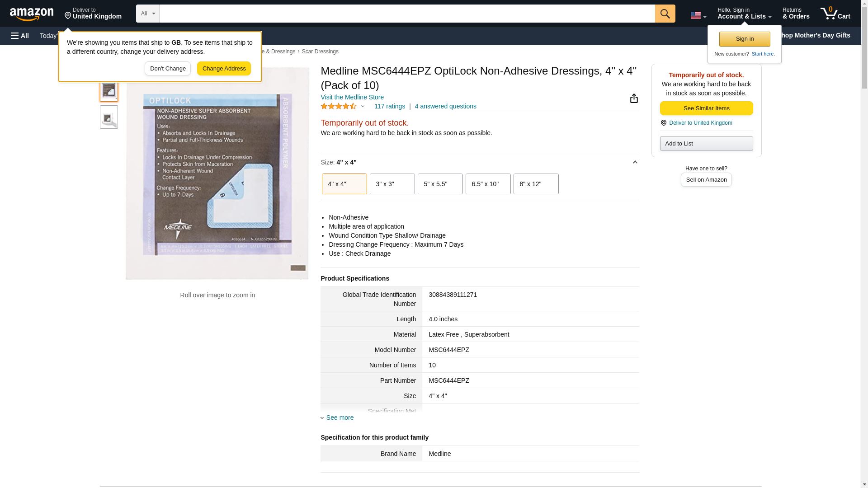This screenshot has width=868, height=488.
Task: Click the See Similar Items button
Action: 706,108
